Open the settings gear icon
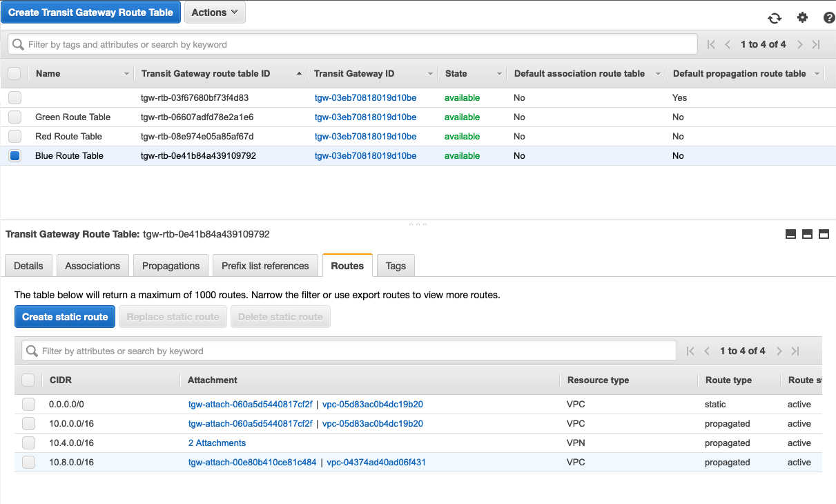836x504 pixels. coord(802,18)
